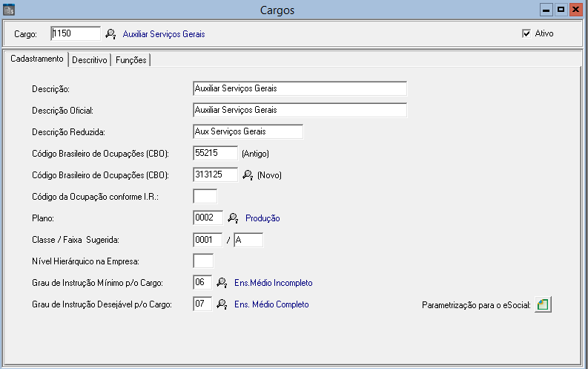Click the search icon beside the Cargo field
This screenshot has height=369, width=588.
[110, 33]
